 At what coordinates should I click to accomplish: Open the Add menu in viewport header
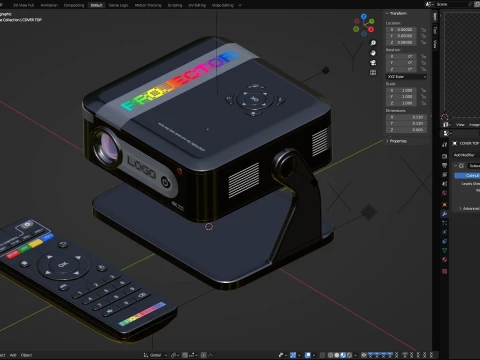coord(13,355)
